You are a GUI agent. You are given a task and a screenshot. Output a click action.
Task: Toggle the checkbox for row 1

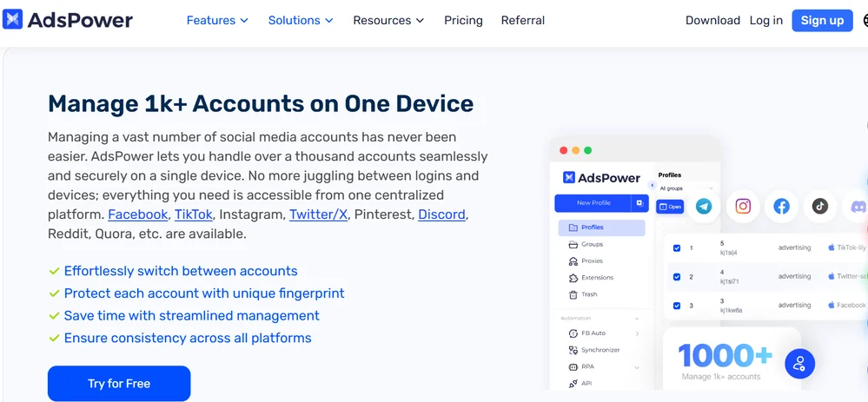677,247
